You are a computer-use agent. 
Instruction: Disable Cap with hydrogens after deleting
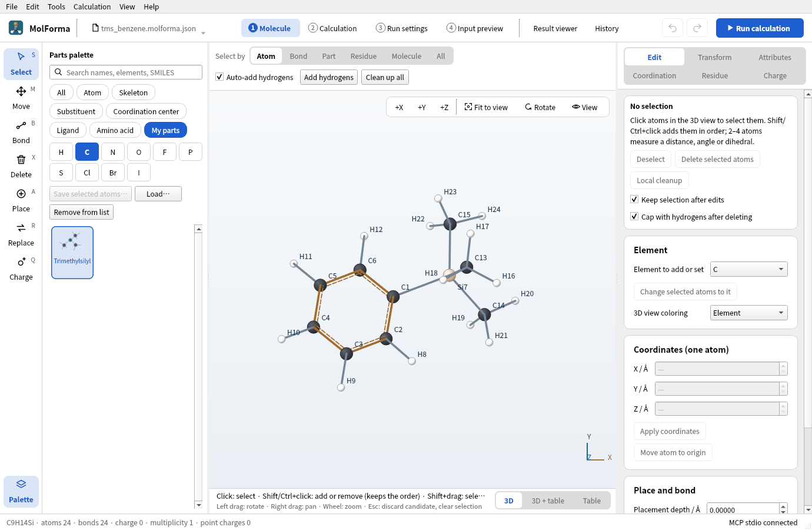[x=634, y=217]
